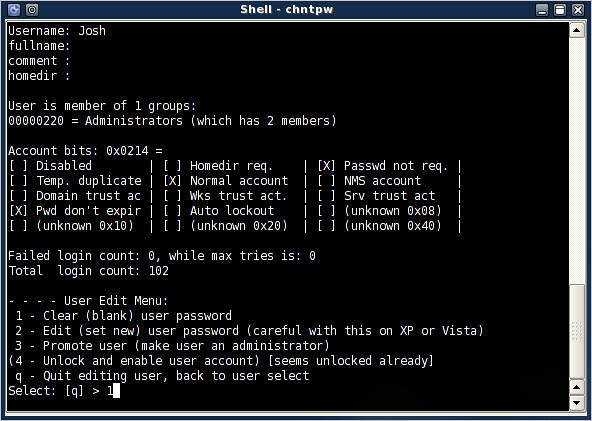Click the 'Wks trust act.' entry
The height and width of the screenshot is (421, 592).
point(225,196)
